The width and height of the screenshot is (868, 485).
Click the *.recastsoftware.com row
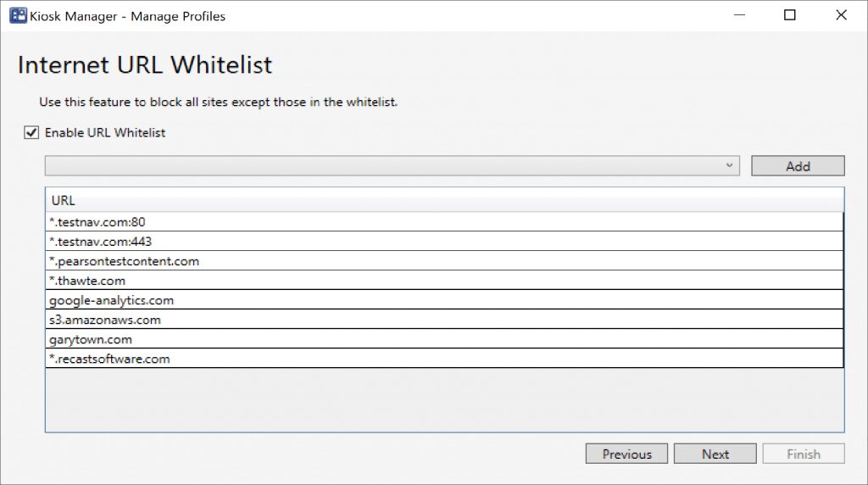pos(110,359)
